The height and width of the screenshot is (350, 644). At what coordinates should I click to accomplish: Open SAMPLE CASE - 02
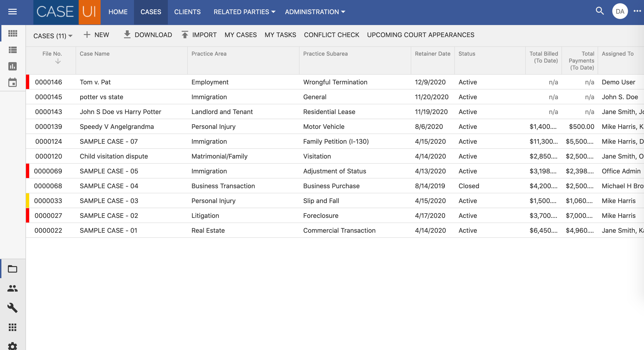(109, 216)
